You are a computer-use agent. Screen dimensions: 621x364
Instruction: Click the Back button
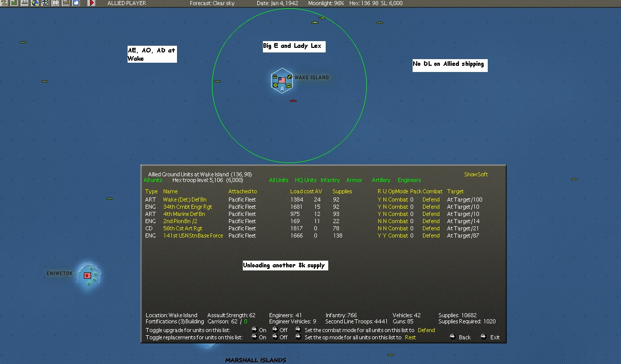[460, 337]
